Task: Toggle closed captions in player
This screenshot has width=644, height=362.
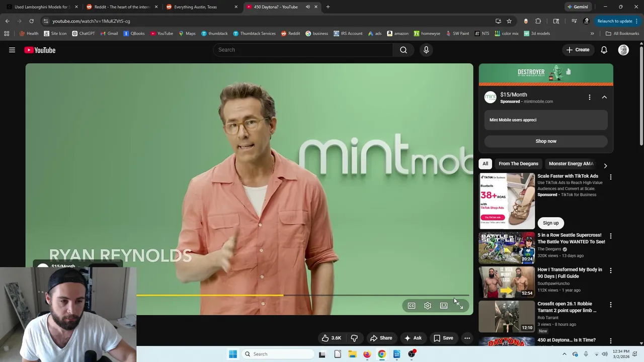Action: point(412,306)
